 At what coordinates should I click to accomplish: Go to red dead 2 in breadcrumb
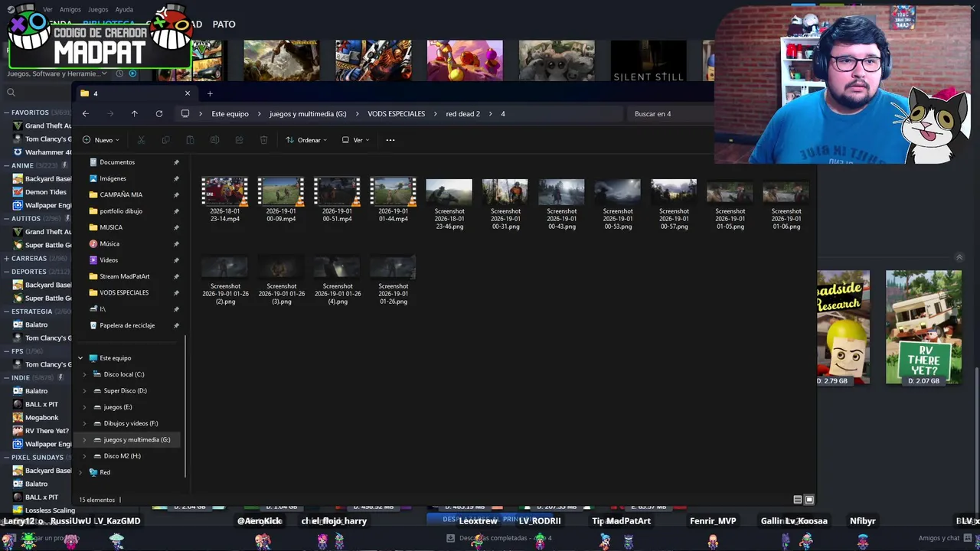(462, 113)
